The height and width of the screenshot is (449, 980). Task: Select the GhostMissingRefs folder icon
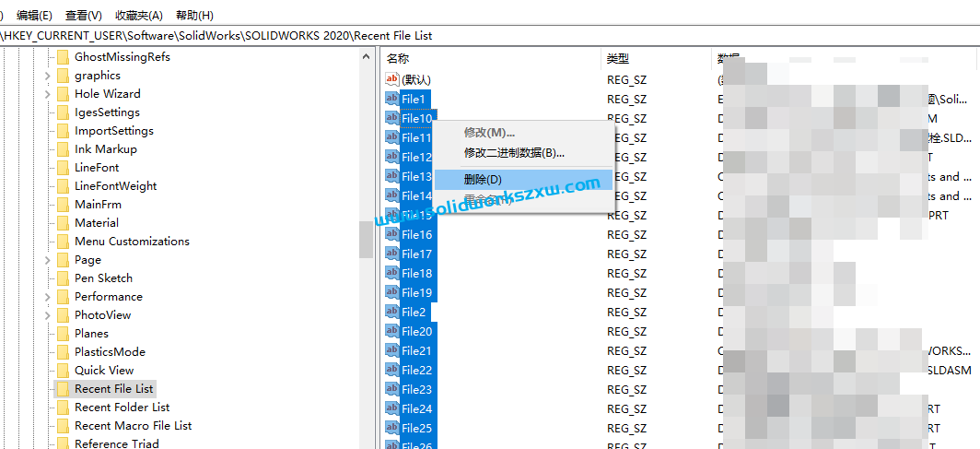click(63, 57)
